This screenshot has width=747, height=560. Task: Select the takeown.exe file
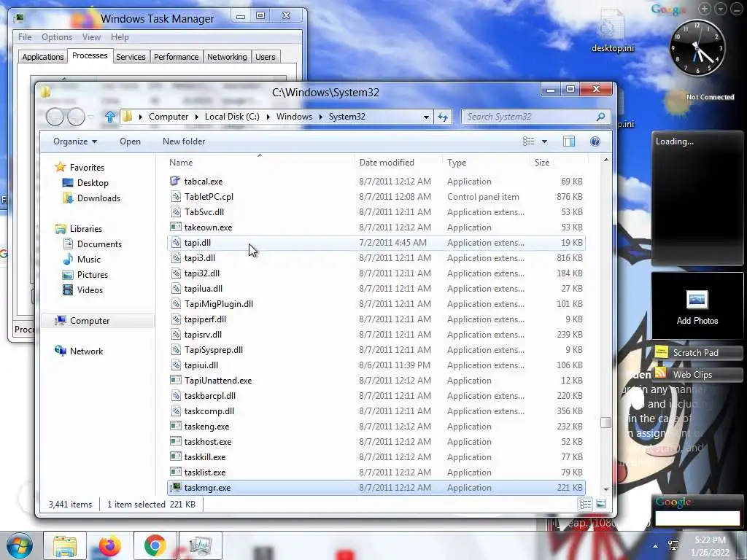point(376,227)
